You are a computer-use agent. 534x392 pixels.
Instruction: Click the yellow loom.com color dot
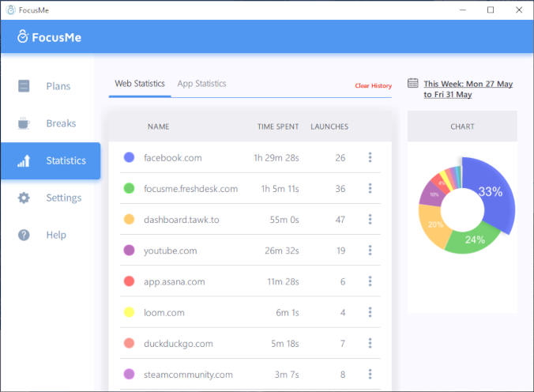coord(129,312)
